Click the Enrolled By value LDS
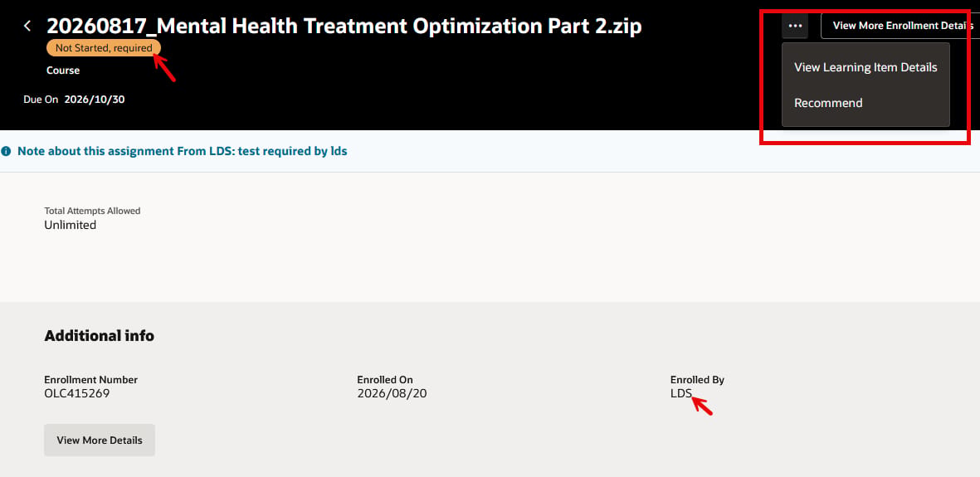 coord(681,393)
